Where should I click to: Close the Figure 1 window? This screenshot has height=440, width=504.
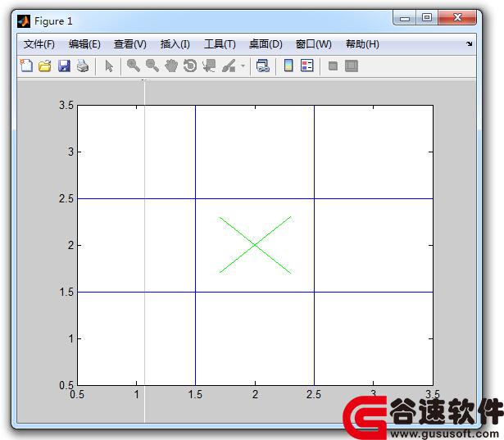pyautogui.click(x=457, y=18)
